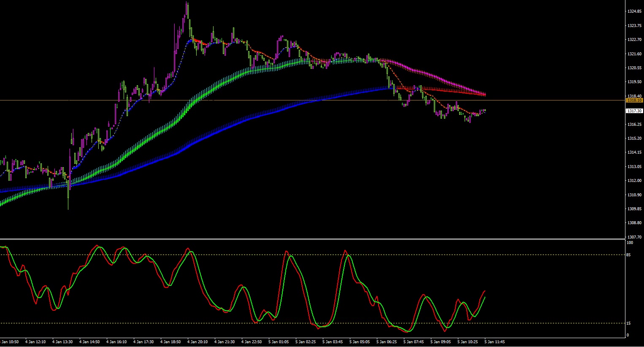Click the 15 level on oscillator scale

629,323
